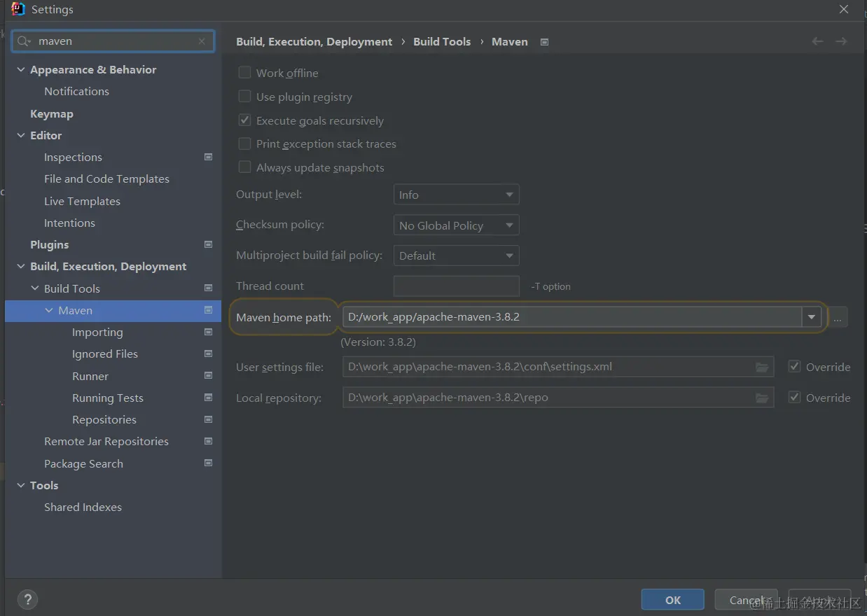Enable Use plugin registry checkbox

pyautogui.click(x=244, y=97)
